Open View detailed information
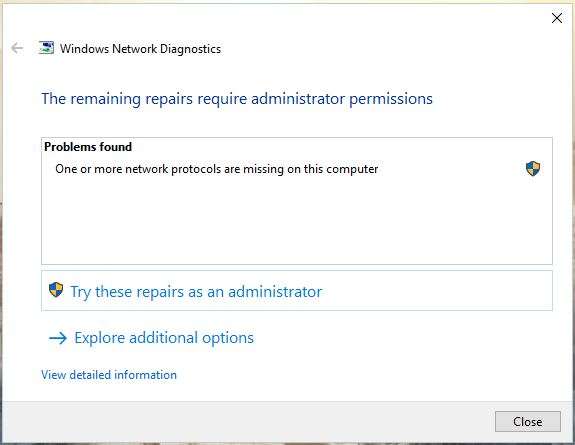This screenshot has height=445, width=575. point(109,375)
